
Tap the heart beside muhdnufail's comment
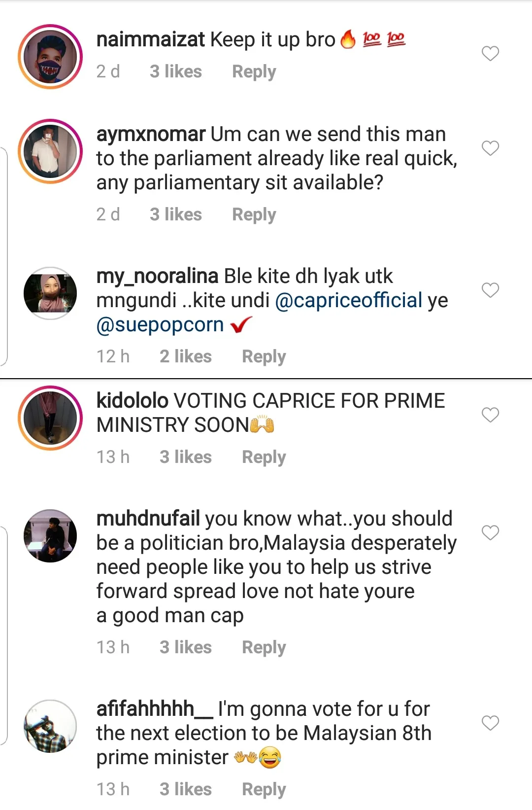tap(490, 532)
